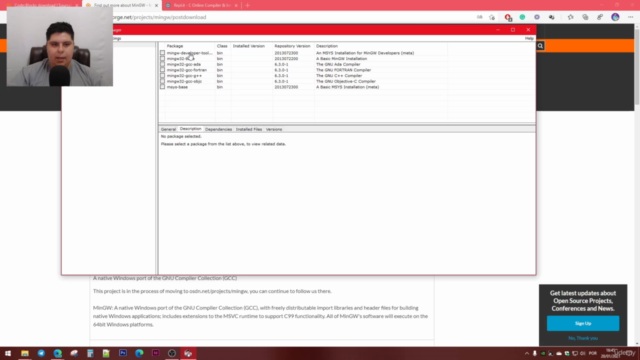Open Microsoft Edge from taskbar
Screen dimensions: 640x360
58,353
